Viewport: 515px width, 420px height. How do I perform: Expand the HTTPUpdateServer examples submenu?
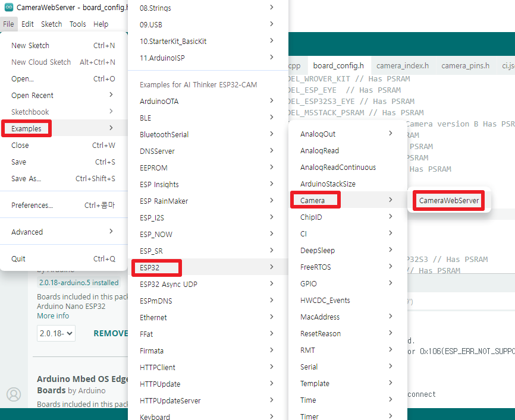click(x=208, y=400)
